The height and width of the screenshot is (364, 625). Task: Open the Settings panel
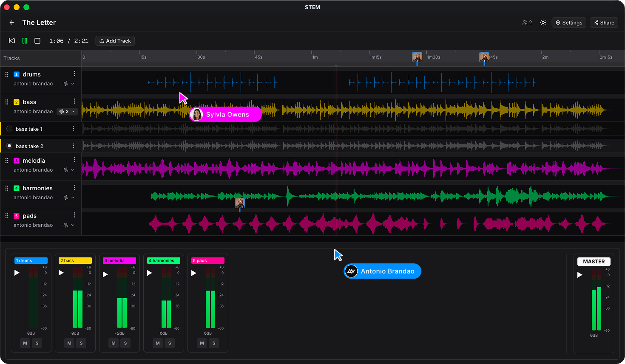point(568,23)
